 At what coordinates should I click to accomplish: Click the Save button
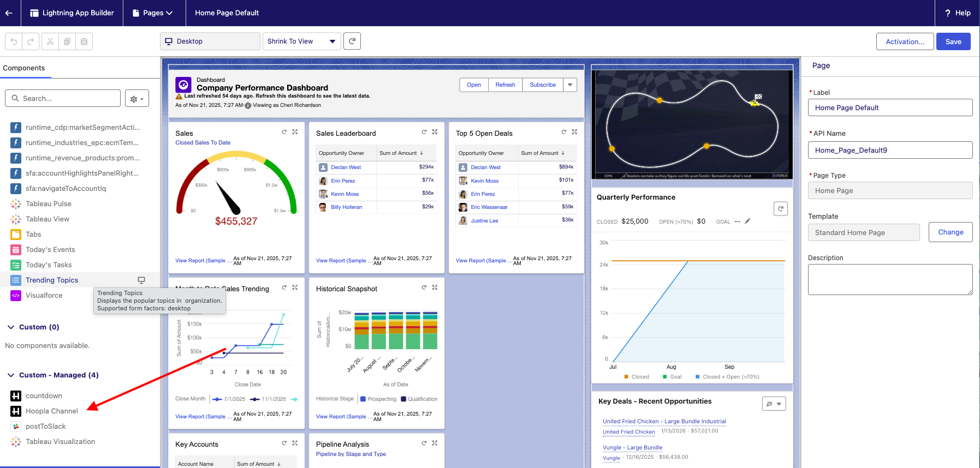click(x=953, y=41)
